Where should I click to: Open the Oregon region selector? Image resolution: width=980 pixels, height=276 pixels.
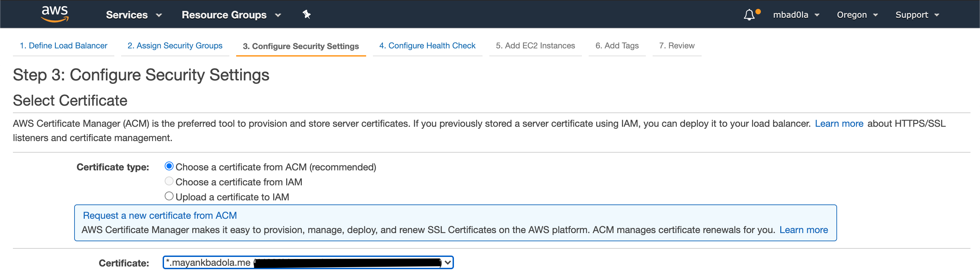coord(857,15)
